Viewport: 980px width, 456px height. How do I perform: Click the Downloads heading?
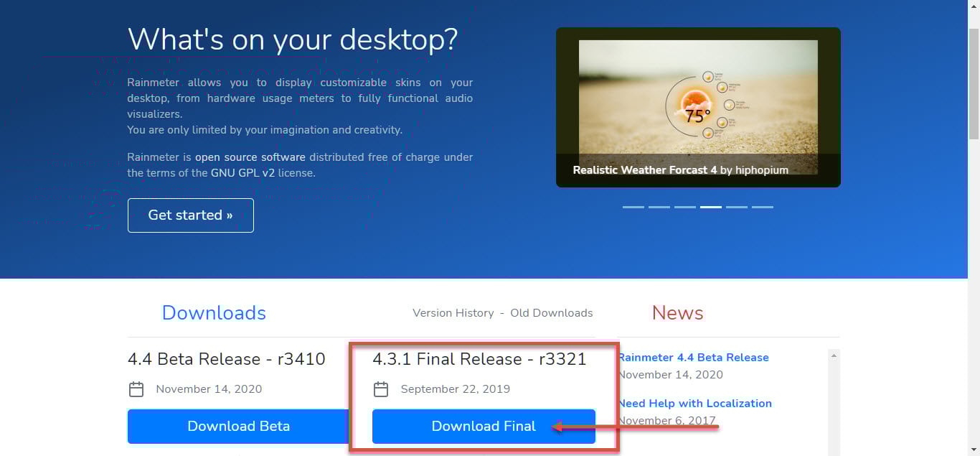click(214, 313)
